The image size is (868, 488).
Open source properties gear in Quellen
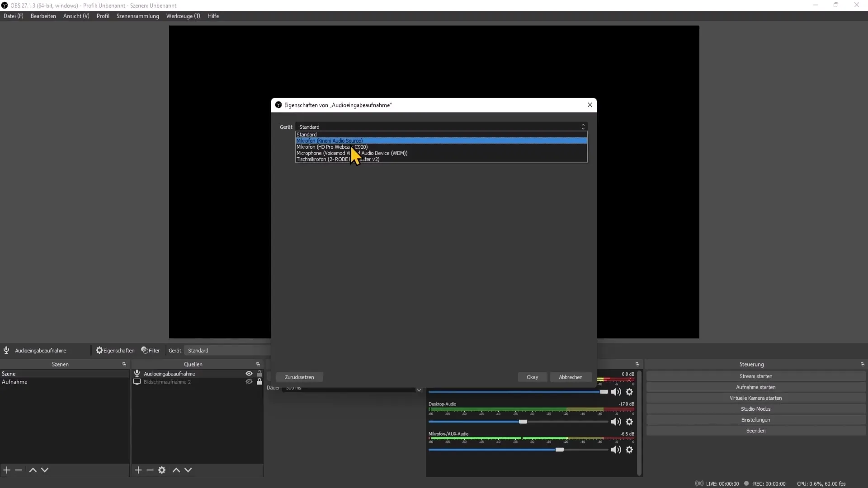point(162,470)
